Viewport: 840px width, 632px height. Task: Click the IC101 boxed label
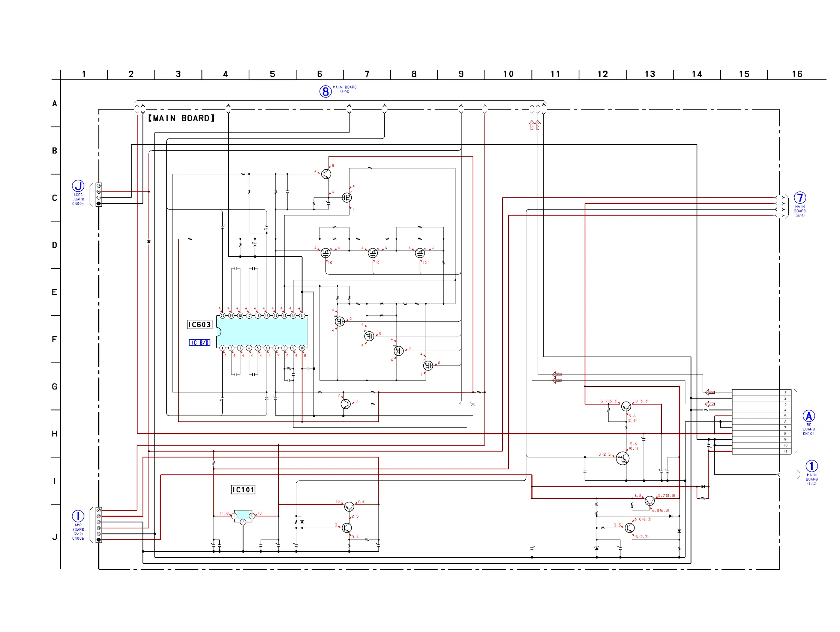pyautogui.click(x=243, y=489)
